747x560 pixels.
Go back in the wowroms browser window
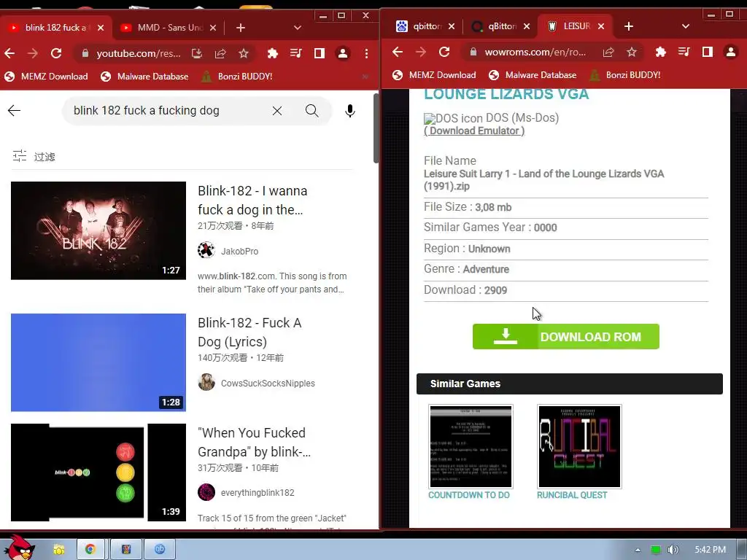tap(398, 52)
